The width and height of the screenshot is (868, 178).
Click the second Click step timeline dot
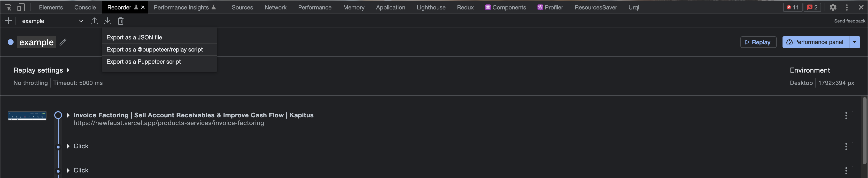(58, 171)
